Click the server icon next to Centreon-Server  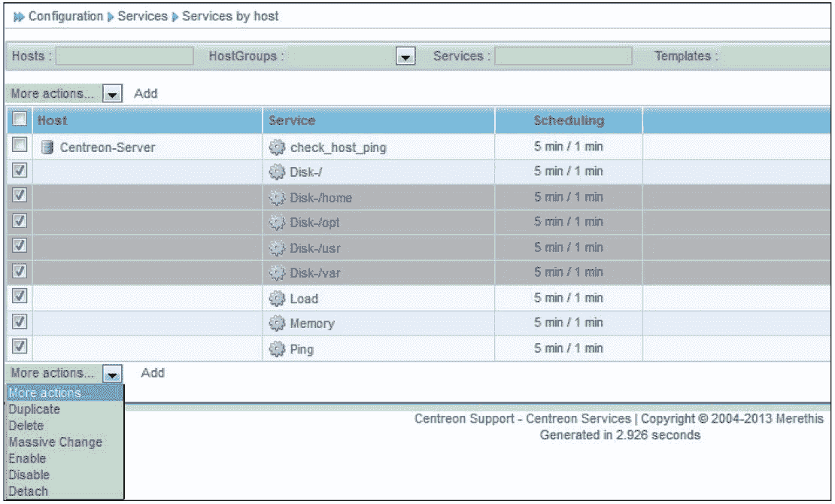[x=47, y=147]
